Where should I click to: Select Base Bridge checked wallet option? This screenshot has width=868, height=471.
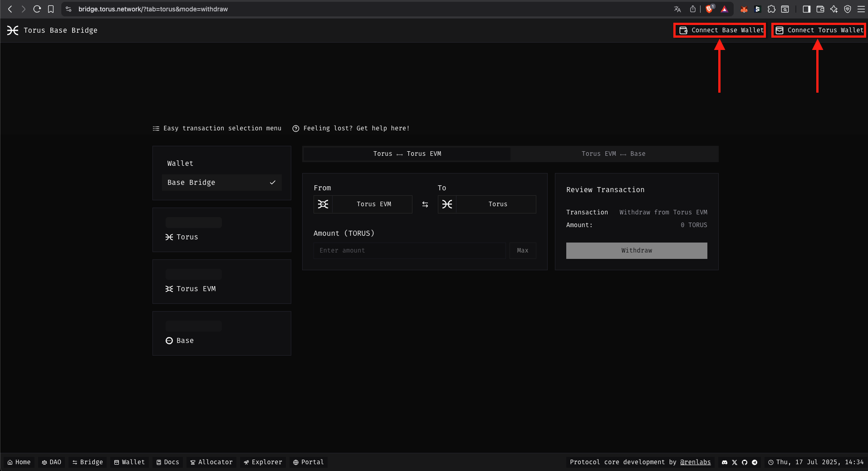pos(221,183)
